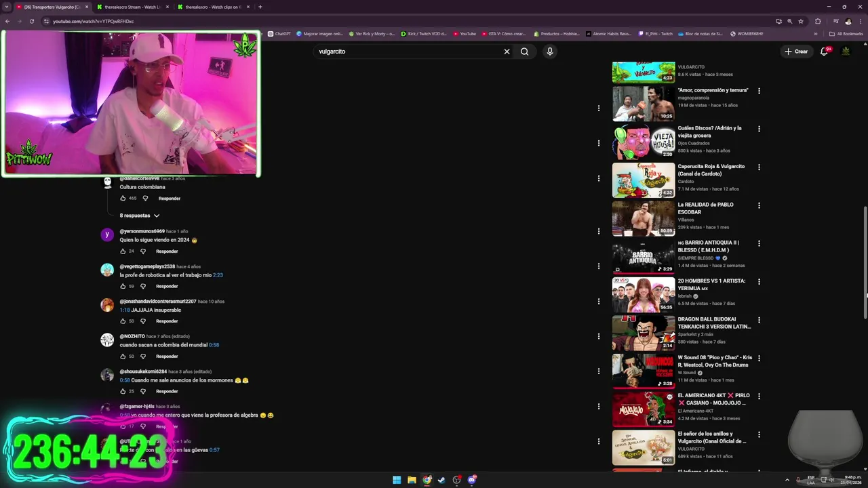
Task: Dislike the 'colombia del mundial' comment
Action: click(x=143, y=357)
